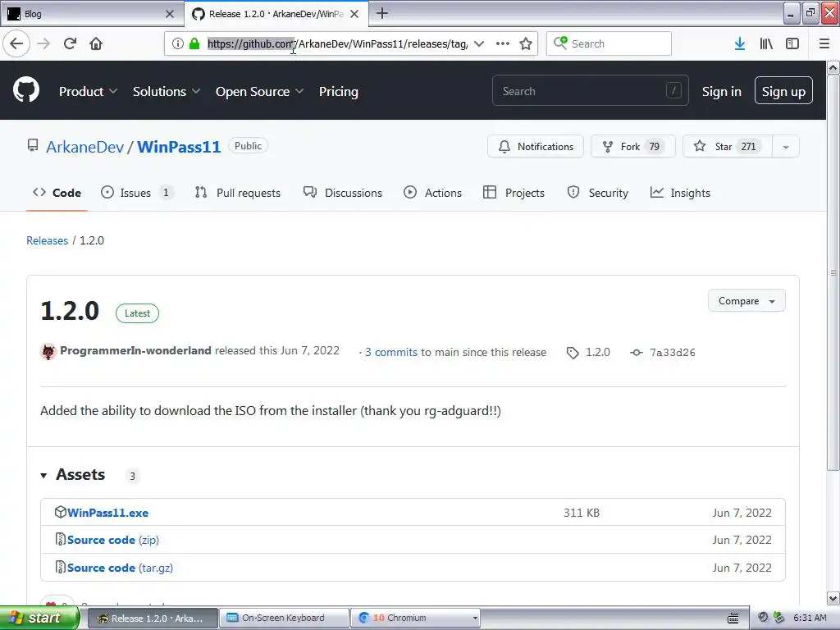
Task: Expand the Product navigation menu
Action: [88, 92]
